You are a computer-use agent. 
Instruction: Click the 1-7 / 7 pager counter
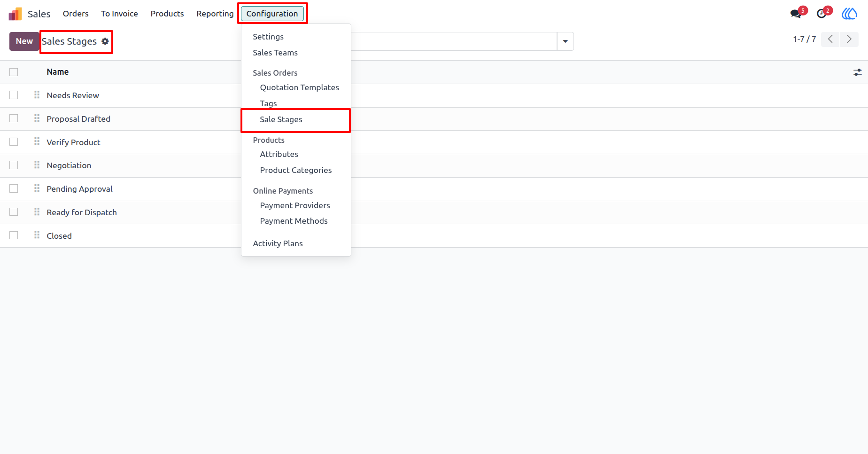(804, 39)
